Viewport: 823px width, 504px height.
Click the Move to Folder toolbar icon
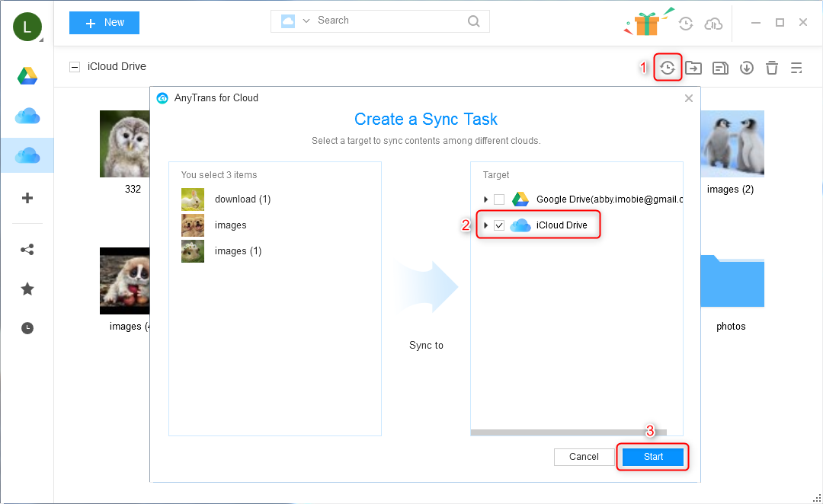(x=693, y=68)
